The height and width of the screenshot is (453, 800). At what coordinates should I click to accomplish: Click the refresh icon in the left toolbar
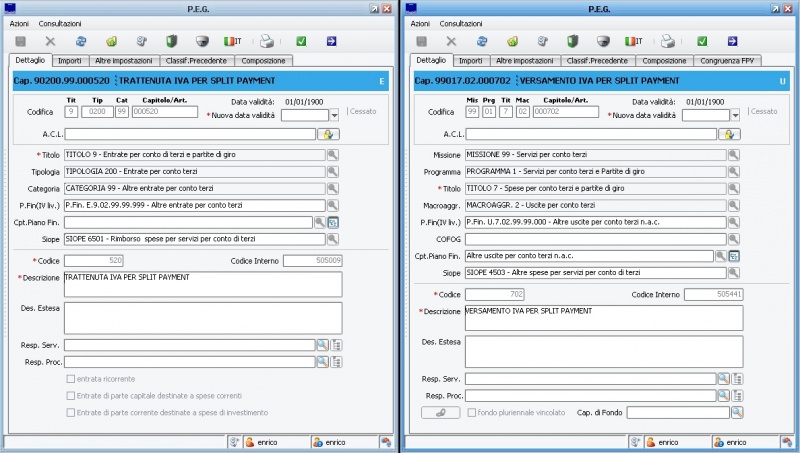(80, 41)
